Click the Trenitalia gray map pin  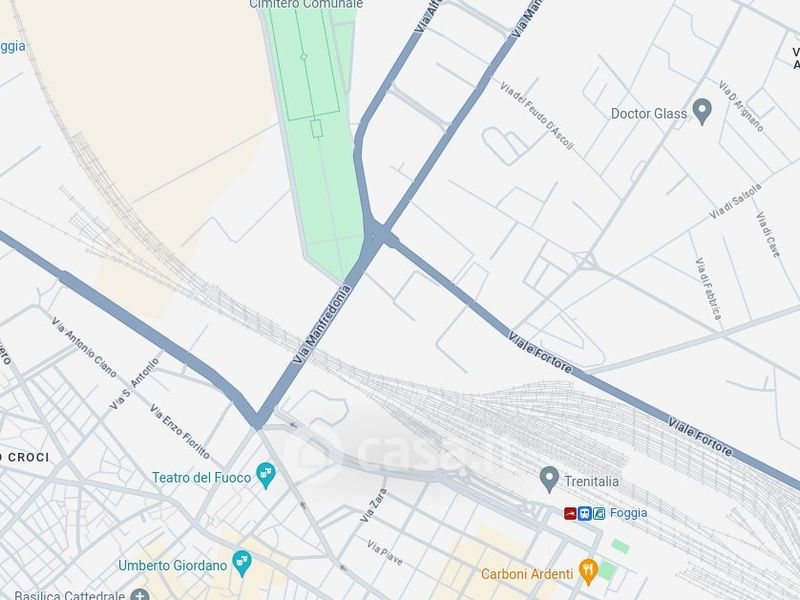click(x=549, y=479)
